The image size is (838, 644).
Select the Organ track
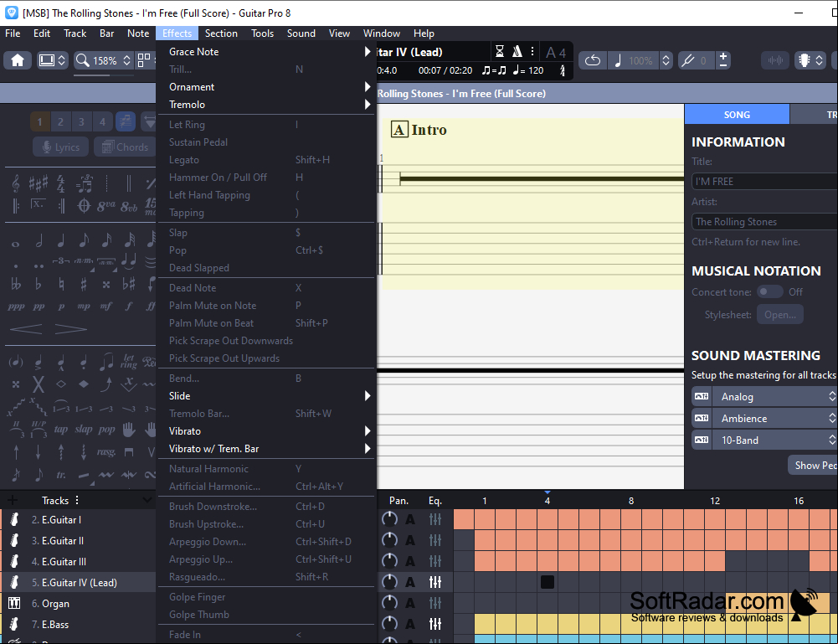[78, 603]
